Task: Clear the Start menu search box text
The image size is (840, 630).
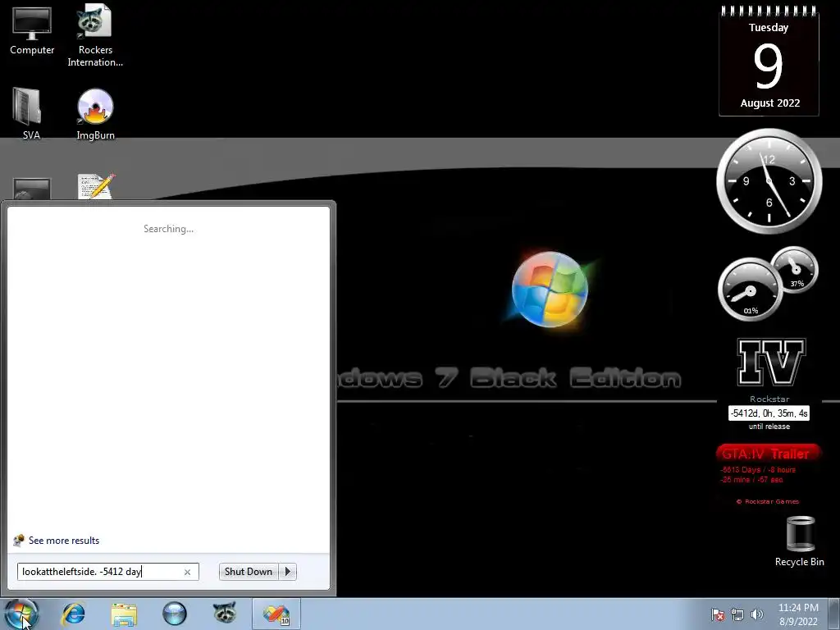Action: click(188, 572)
